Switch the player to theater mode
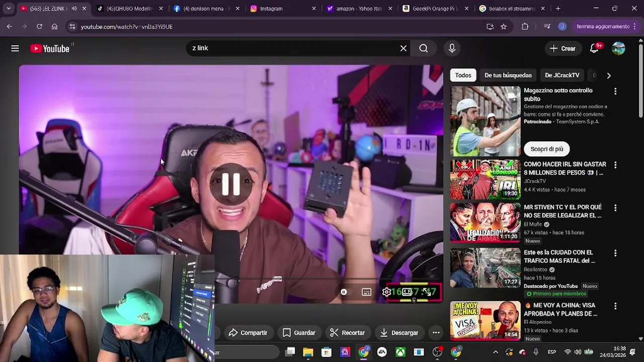 pyautogui.click(x=407, y=292)
